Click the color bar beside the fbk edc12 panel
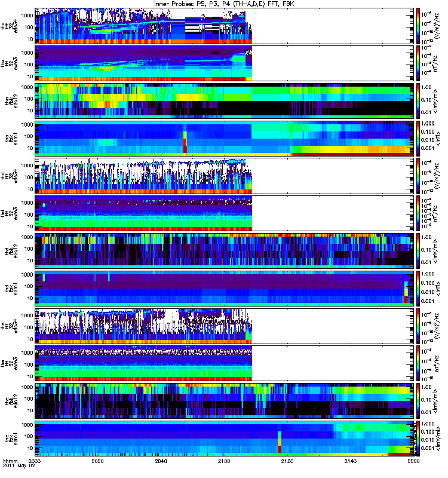 tap(418, 401)
